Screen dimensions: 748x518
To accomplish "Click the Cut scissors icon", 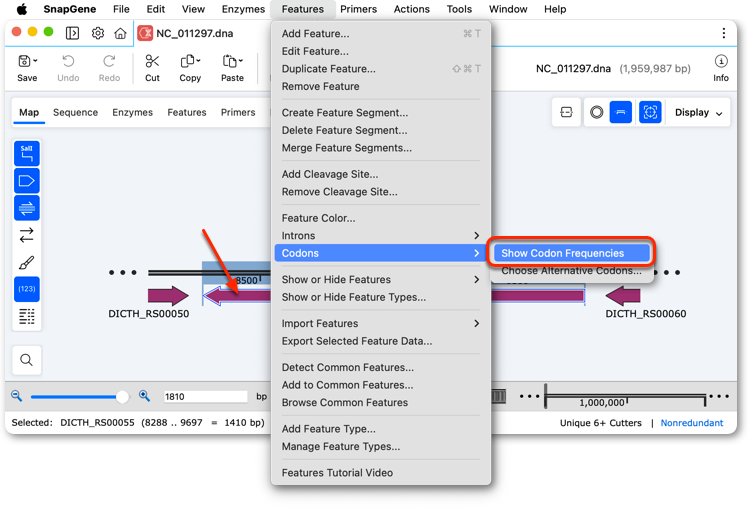I will (152, 61).
